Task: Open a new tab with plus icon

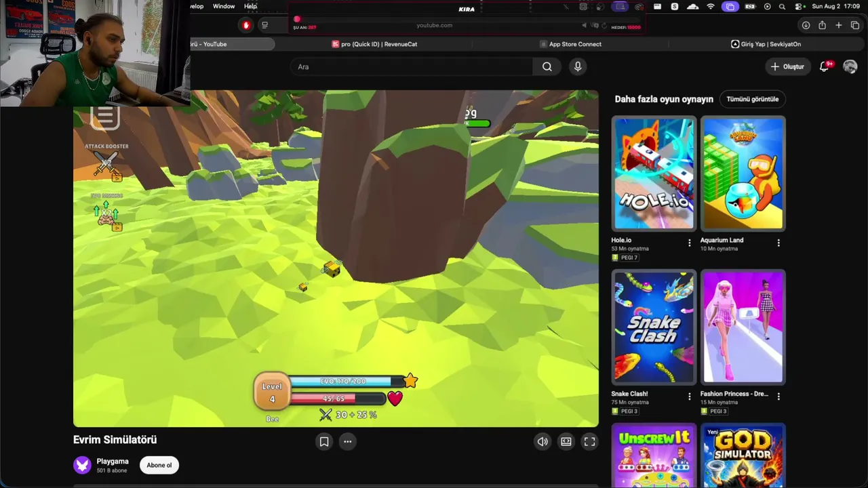Action: tap(838, 25)
